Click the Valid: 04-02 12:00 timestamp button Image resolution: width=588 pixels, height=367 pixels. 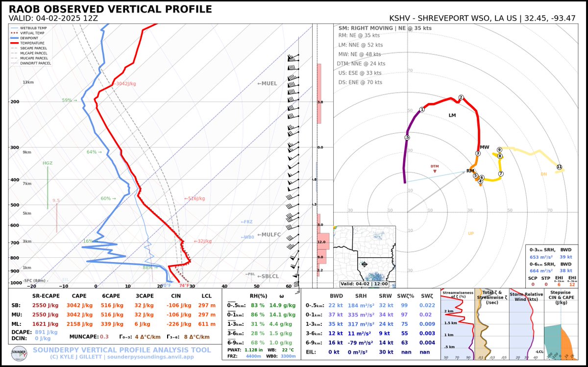click(365, 283)
